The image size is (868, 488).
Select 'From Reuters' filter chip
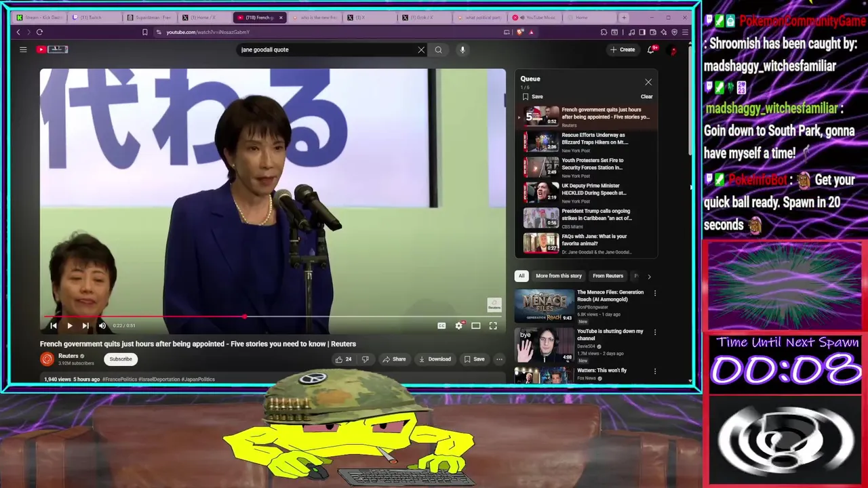(608, 276)
